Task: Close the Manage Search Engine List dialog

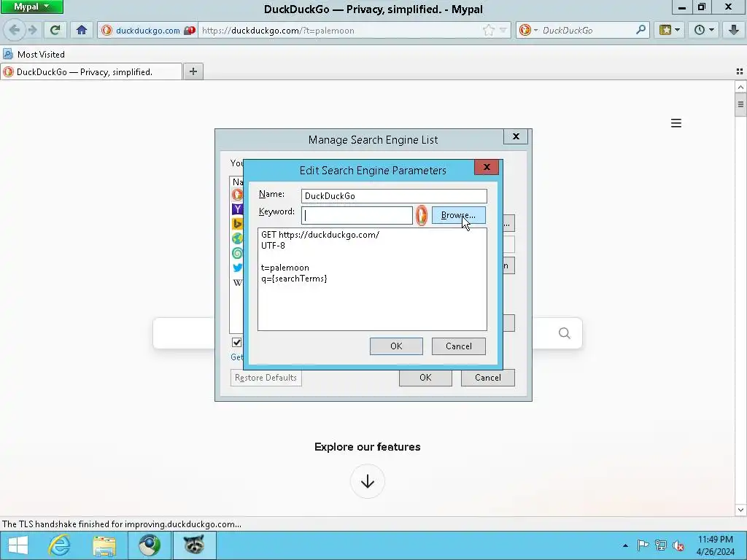Action: tap(516, 136)
